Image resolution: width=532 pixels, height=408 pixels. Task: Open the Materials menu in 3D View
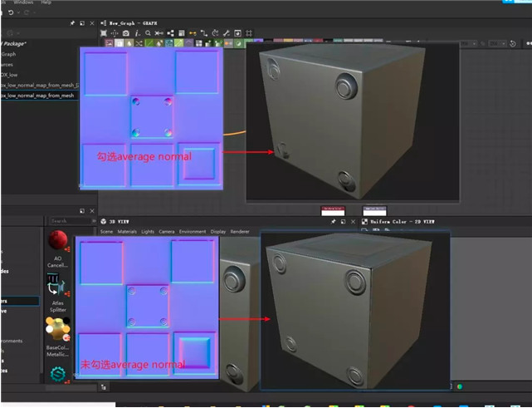(x=127, y=232)
